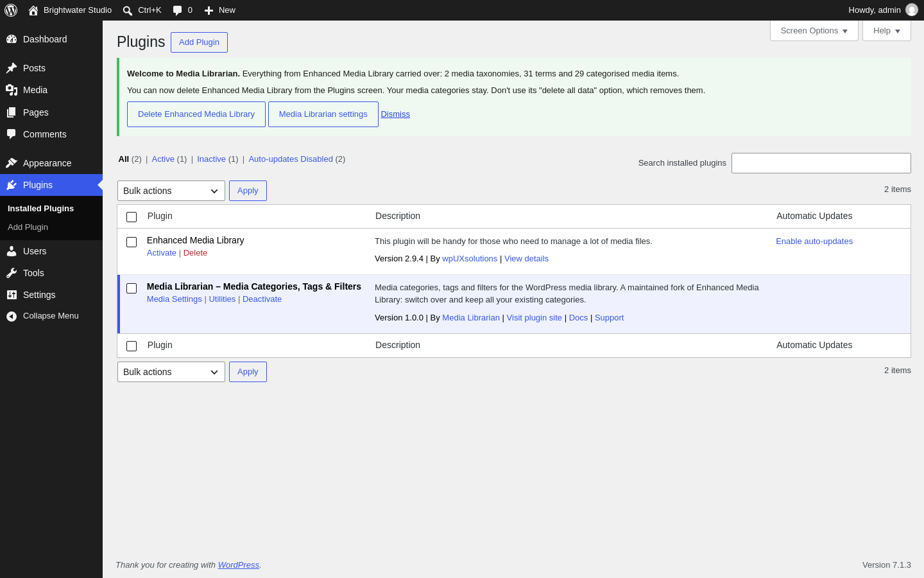The width and height of the screenshot is (924, 578).
Task: Filter by Active plugins
Action: (163, 159)
